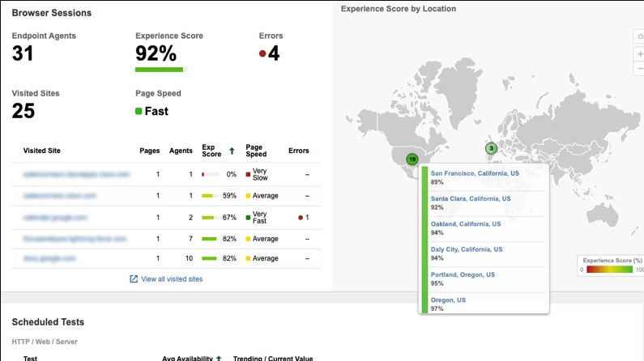This screenshot has width=644, height=361.
Task: Sort Scheduled Tests by Avg Availability arrow
Action: coord(219,359)
